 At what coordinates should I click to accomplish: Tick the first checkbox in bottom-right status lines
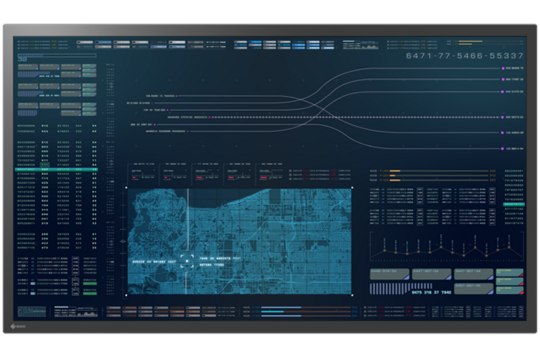click(365, 308)
